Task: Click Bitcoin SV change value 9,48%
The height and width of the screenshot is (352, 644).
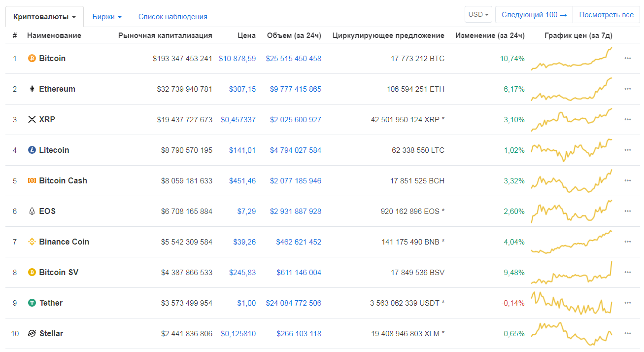Action: coord(514,273)
